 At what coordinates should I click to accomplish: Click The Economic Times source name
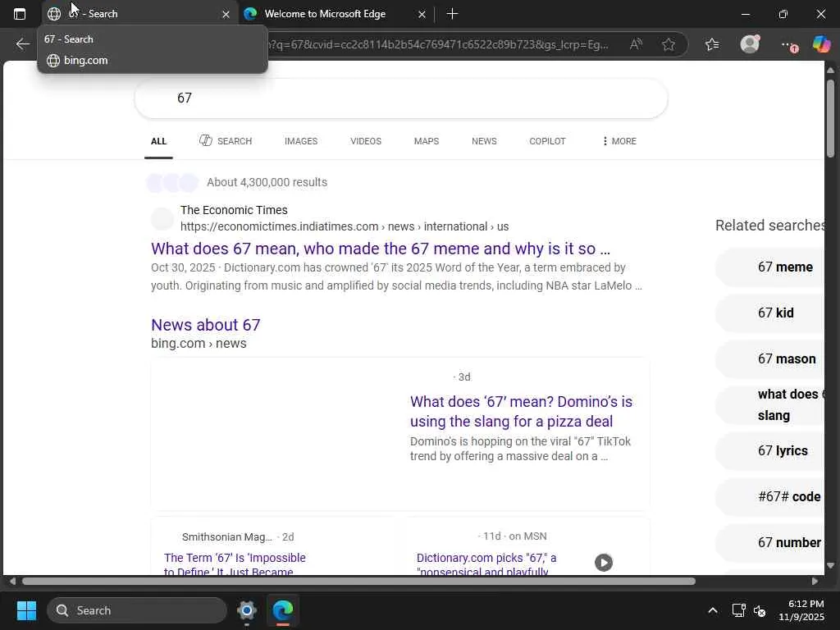tap(234, 210)
